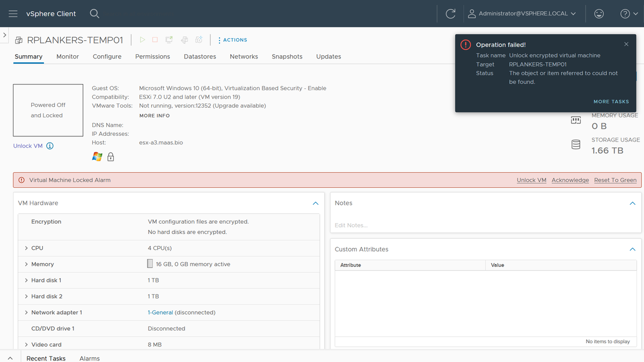The height and width of the screenshot is (362, 644).
Task: Click MORE TASKS in the notification
Action: 611,101
